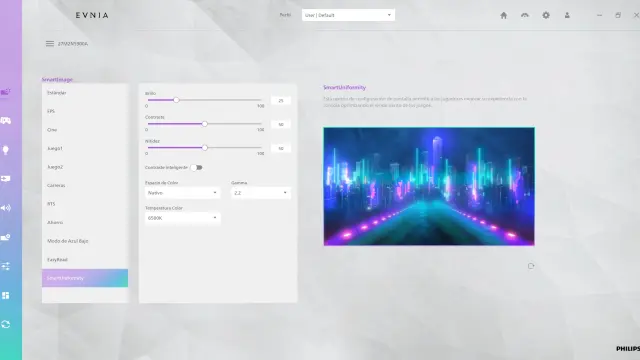Click the circular sync icon in sidebar
The width and height of the screenshot is (640, 360).
[5, 324]
